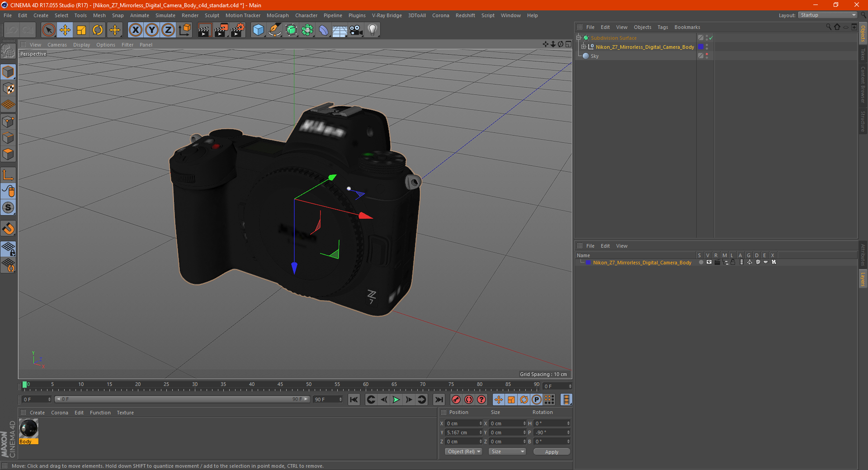The height and width of the screenshot is (470, 868).
Task: Collapse the Subdivision Surface tree node
Action: click(579, 38)
